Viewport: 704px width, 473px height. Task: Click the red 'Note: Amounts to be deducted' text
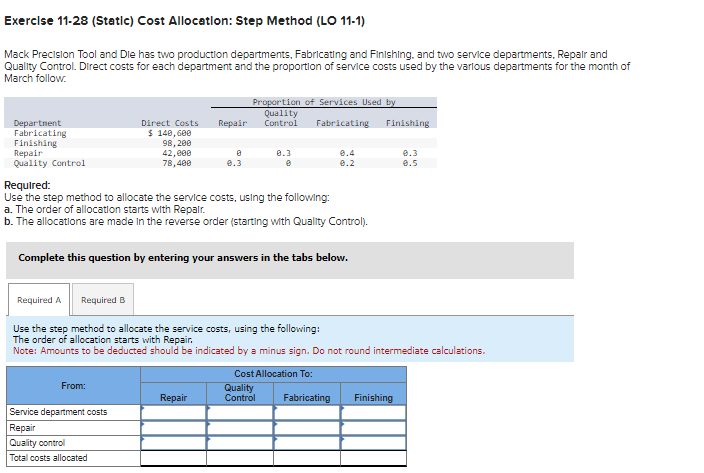coord(249,351)
